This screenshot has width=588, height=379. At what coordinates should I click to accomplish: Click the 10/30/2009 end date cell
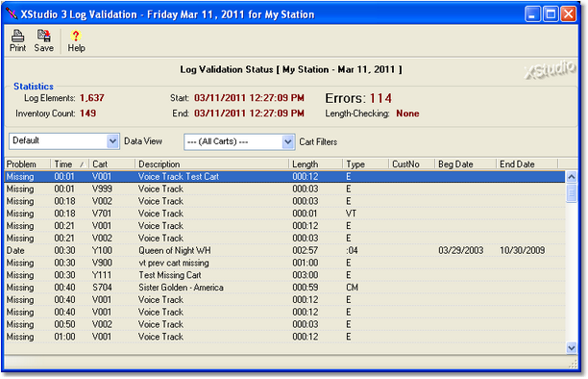pyautogui.click(x=522, y=250)
